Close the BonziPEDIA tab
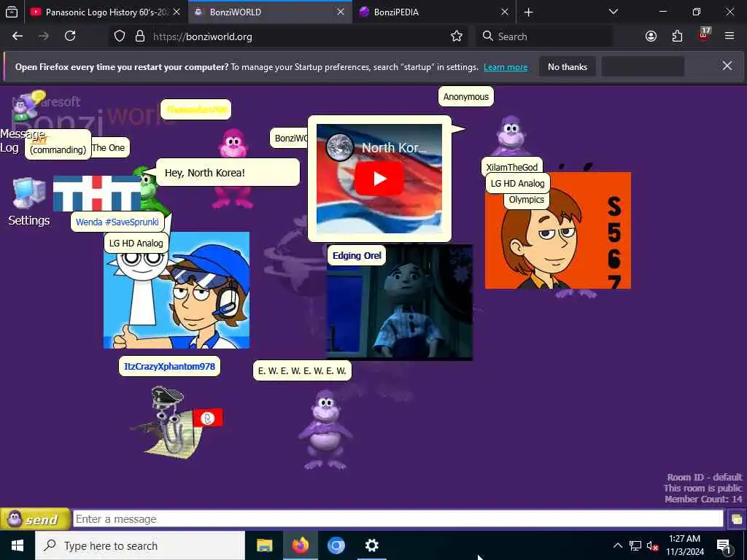 [x=505, y=12]
